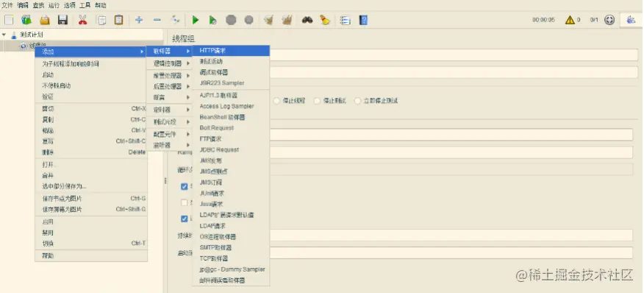Click the single-broom Clear icon
Viewport: 644px width, 293px height.
click(x=269, y=20)
